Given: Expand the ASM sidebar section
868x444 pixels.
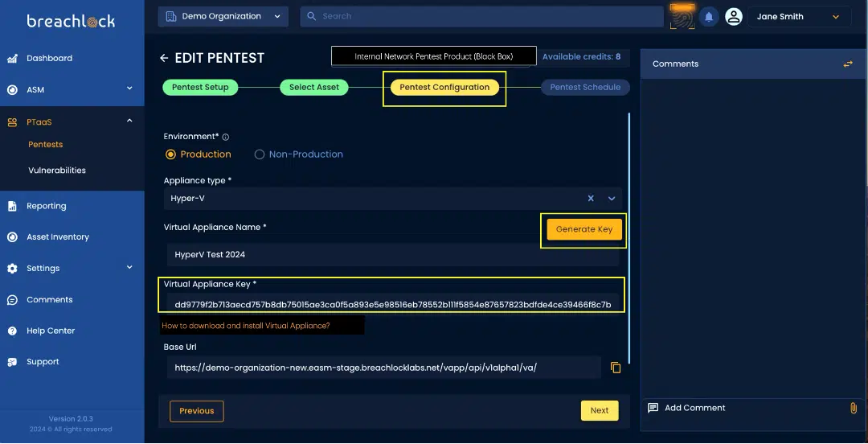Looking at the screenshot, I should click(129, 88).
